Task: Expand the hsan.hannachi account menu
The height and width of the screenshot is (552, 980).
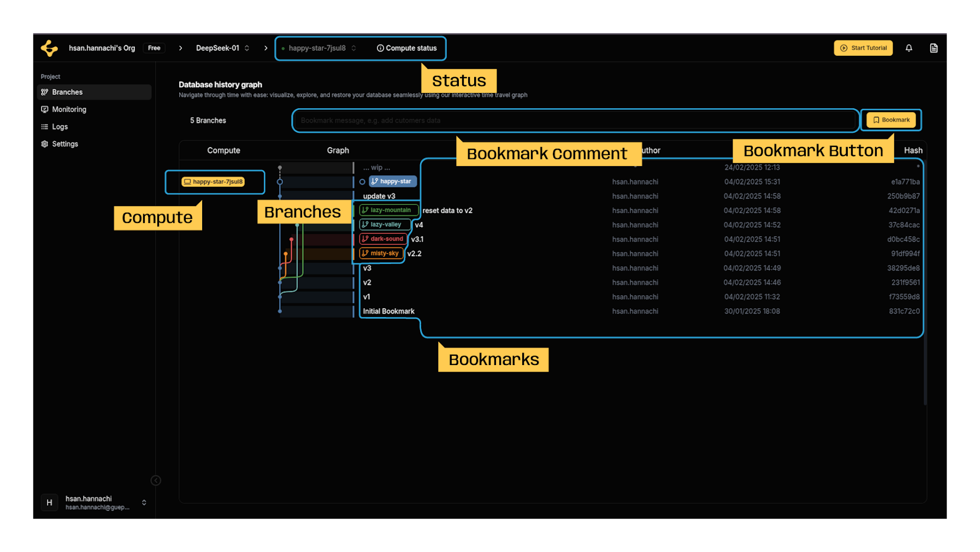Action: point(144,502)
